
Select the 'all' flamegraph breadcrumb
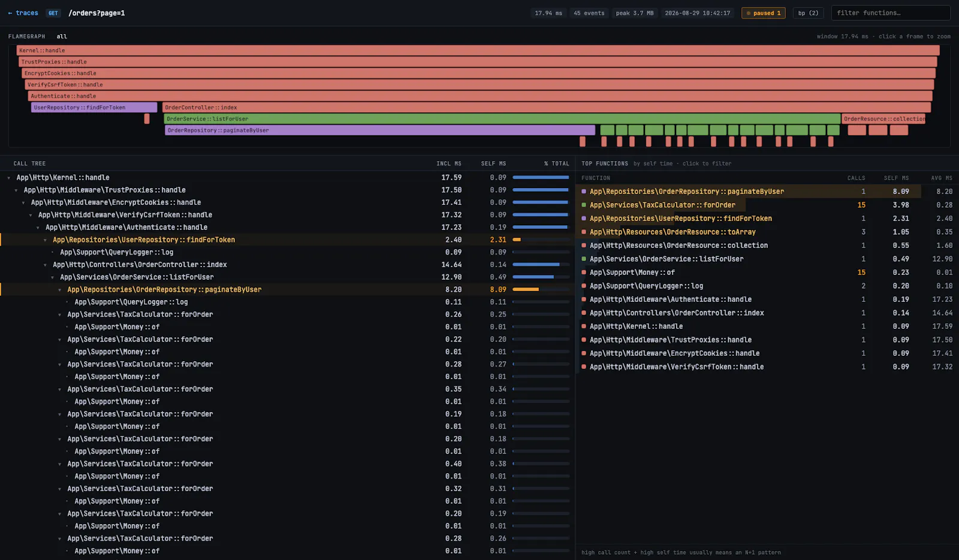coord(62,37)
